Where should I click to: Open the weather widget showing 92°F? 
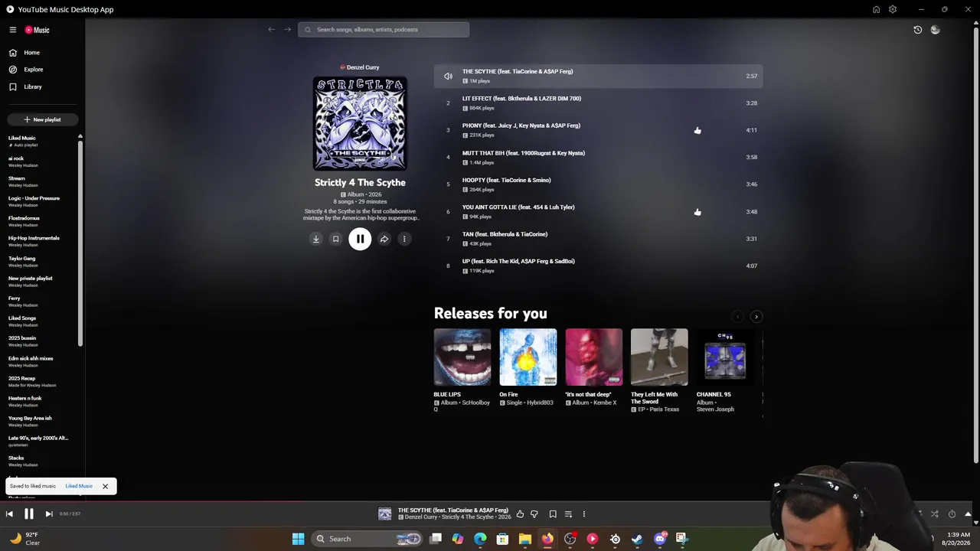coord(24,539)
